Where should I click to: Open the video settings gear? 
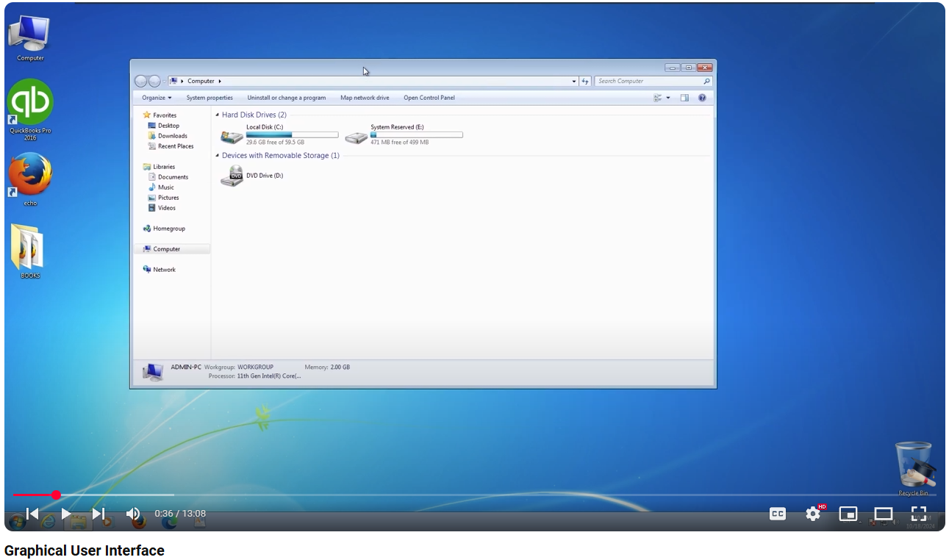pyautogui.click(x=813, y=514)
